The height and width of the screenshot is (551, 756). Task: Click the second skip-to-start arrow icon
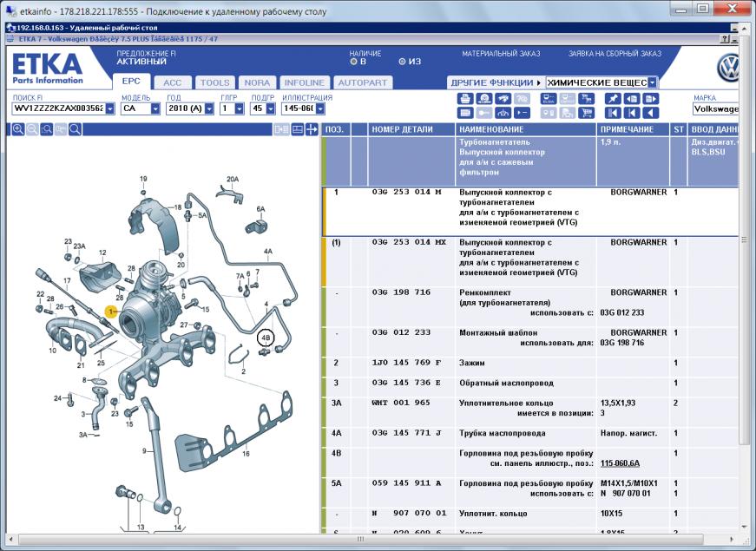[632, 113]
